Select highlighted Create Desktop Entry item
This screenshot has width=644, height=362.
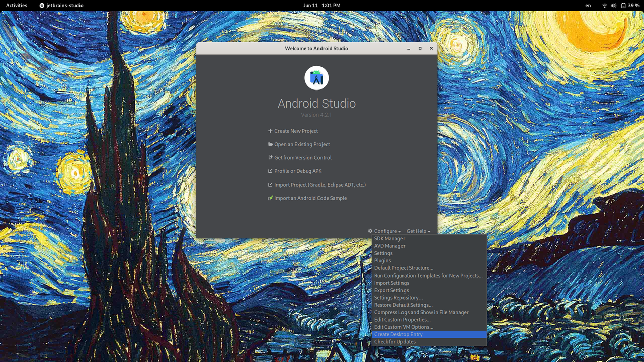(x=429, y=334)
